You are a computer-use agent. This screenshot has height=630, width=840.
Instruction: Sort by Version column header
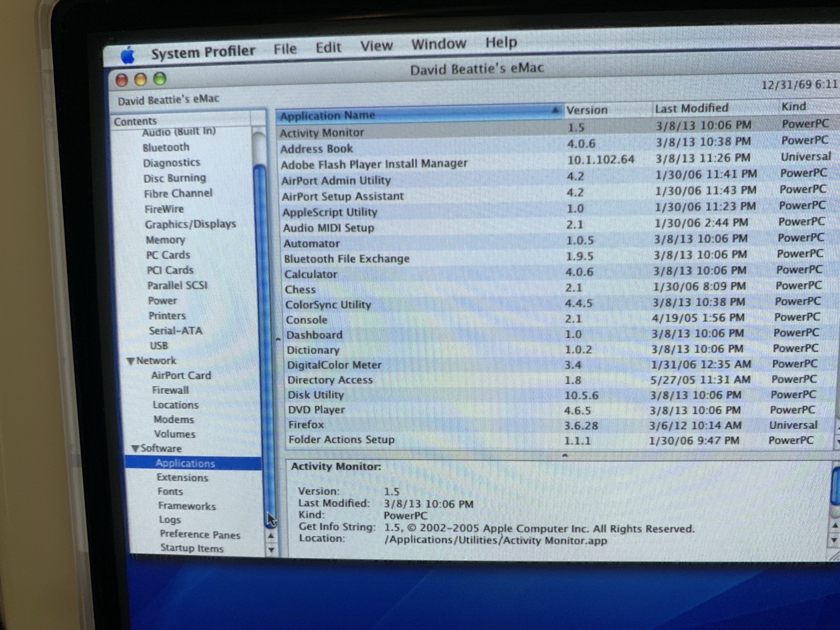tap(607, 110)
